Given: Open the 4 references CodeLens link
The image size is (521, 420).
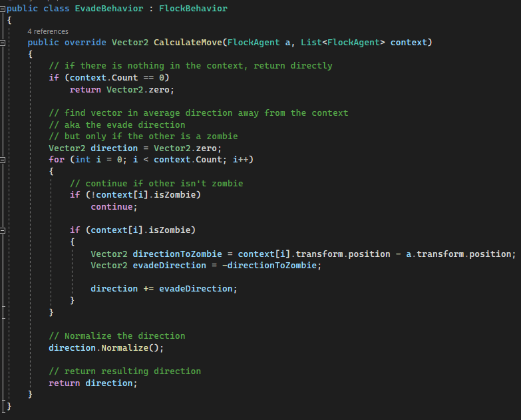Looking at the screenshot, I should click(48, 31).
